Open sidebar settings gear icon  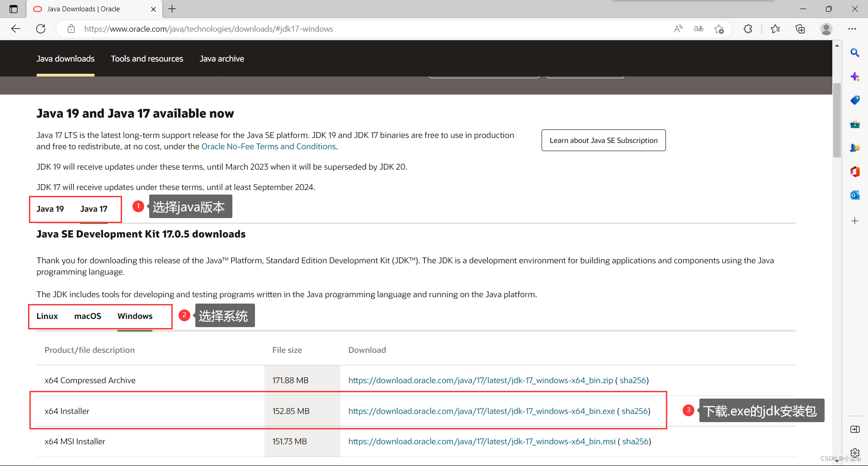(x=855, y=452)
